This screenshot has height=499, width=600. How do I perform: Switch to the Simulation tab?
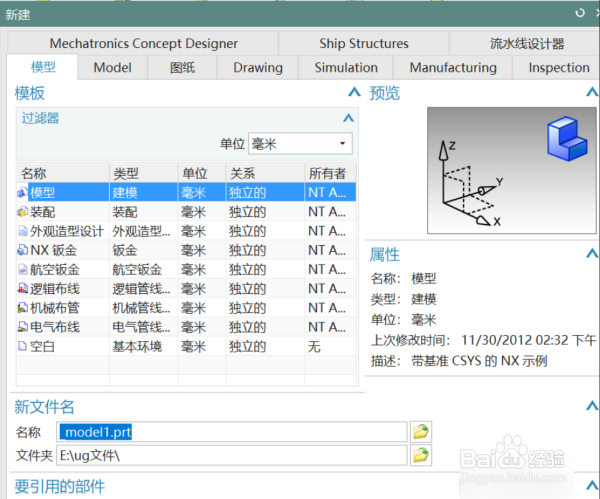(346, 68)
